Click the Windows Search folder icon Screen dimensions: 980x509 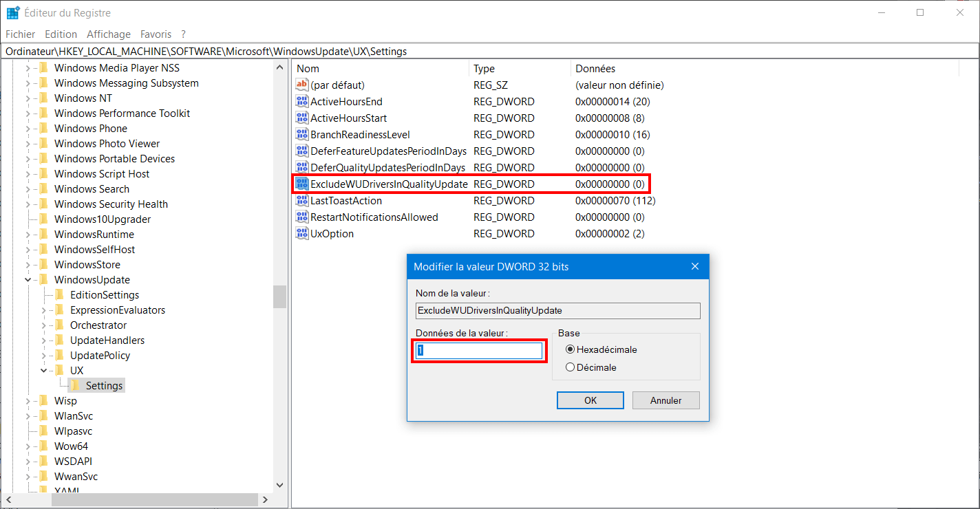click(x=44, y=188)
